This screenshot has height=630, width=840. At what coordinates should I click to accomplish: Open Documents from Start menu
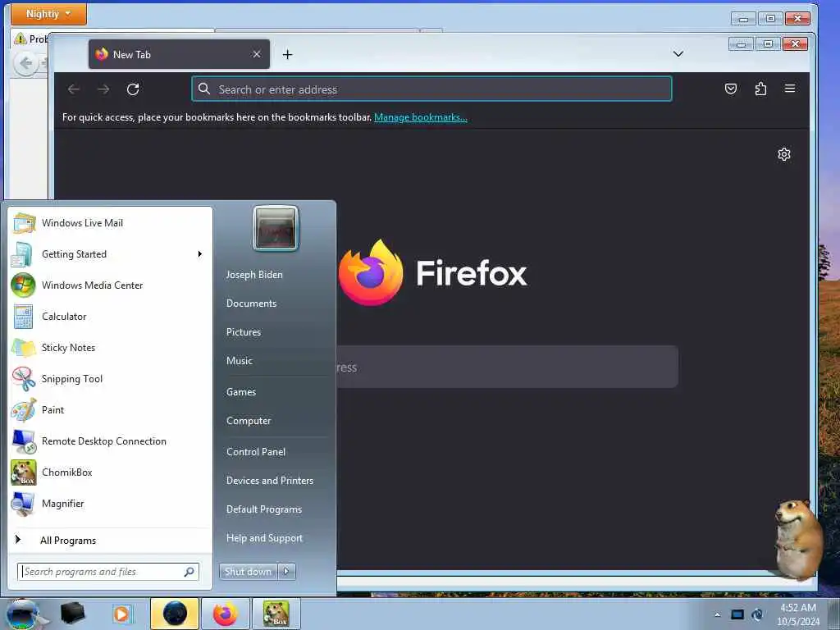click(x=251, y=304)
